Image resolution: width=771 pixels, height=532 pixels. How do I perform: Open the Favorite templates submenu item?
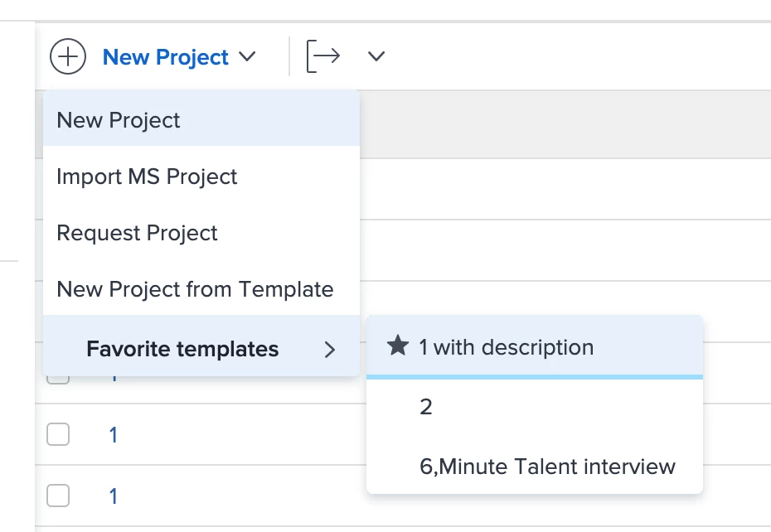coord(182,350)
